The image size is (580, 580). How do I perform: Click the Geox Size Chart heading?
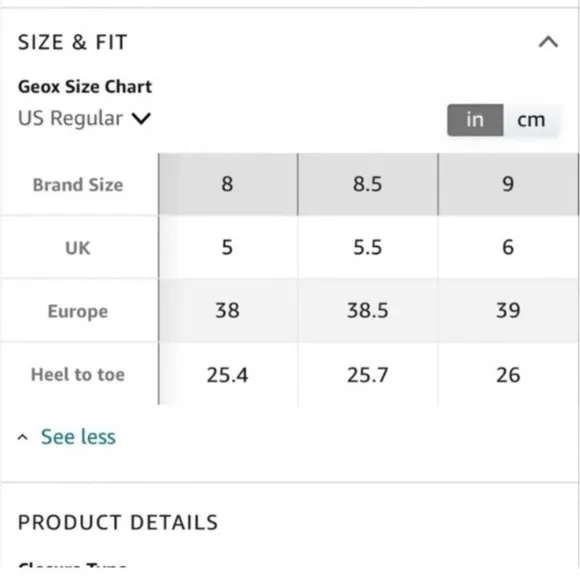click(85, 87)
